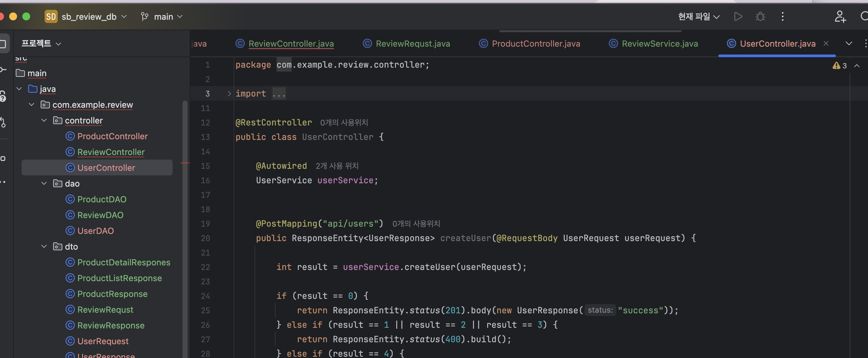
Task: Go to the previous highlighted problem arrow
Action: 857,65
